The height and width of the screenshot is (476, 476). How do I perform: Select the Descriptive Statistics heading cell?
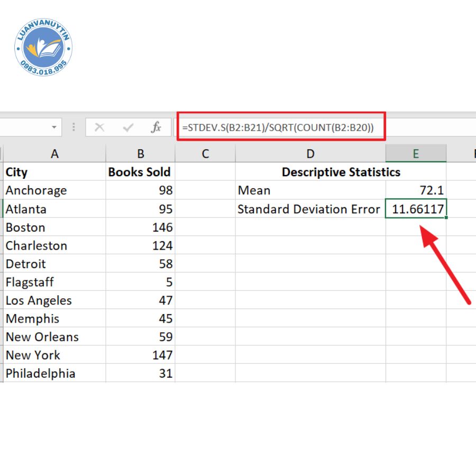pos(341,172)
